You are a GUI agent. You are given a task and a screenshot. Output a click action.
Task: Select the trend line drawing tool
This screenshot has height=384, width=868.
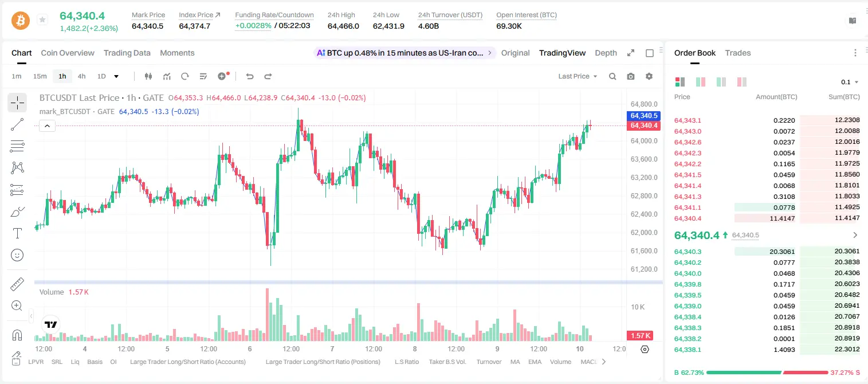click(x=17, y=124)
